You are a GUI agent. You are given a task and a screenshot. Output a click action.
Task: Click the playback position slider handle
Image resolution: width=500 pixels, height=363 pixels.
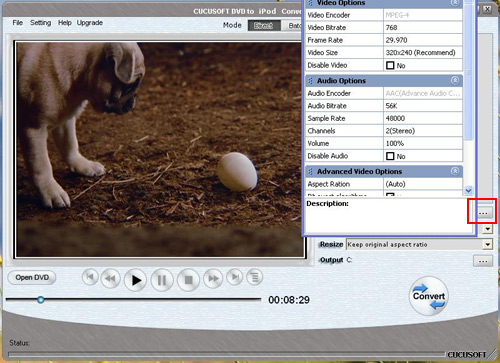coord(41,300)
